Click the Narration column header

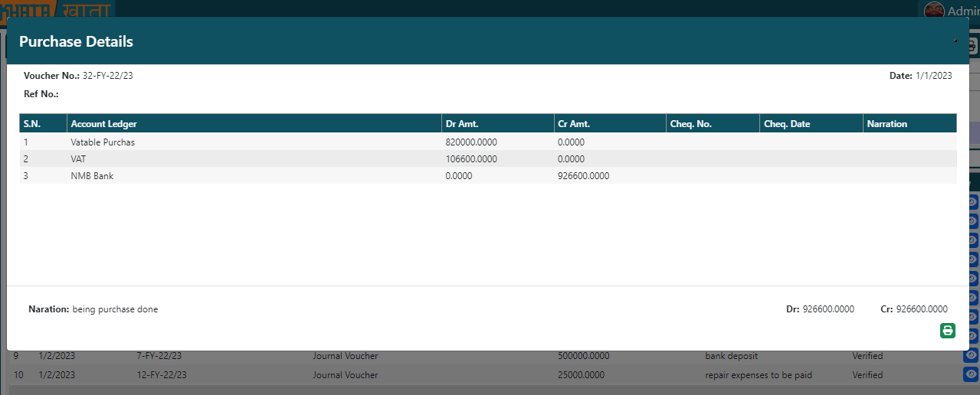[887, 124]
